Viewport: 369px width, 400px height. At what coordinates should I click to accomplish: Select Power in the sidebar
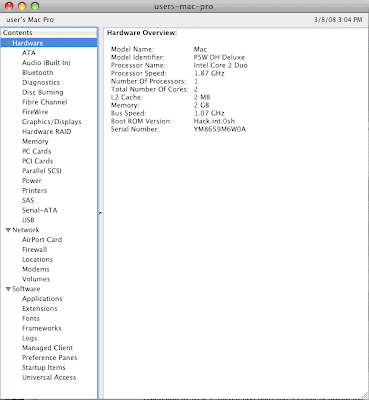click(x=32, y=181)
